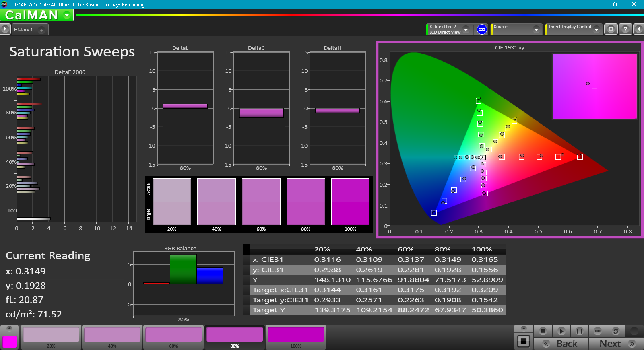
Task: Open settings with the gear icon
Action: tap(611, 29)
